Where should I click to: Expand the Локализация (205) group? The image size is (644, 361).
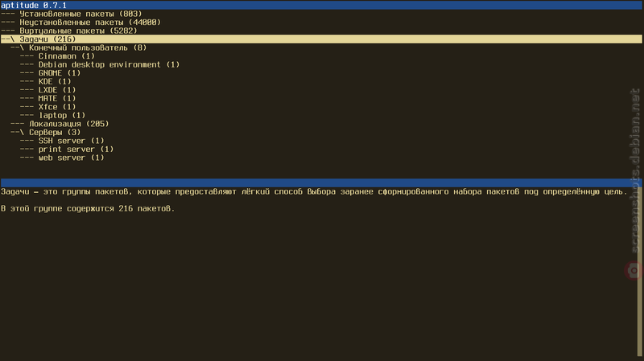point(60,124)
